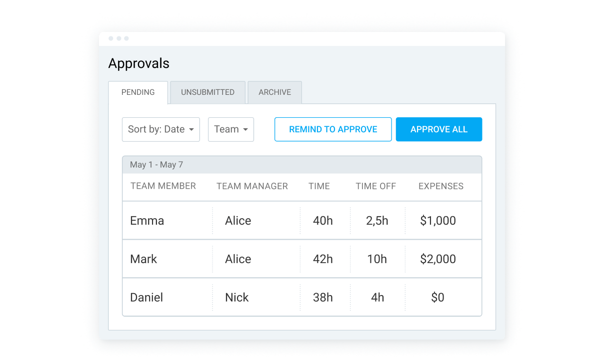604x364 pixels.
Task: Click manager Alice in Emma's row
Action: (x=238, y=221)
